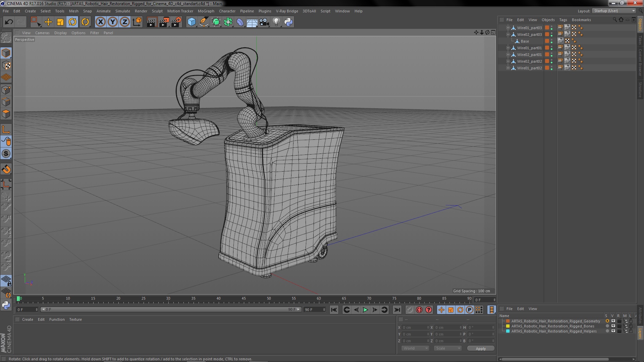Screen dimensions: 644x362
Task: Expand the Wire01_part03 object tree
Action: click(508, 28)
